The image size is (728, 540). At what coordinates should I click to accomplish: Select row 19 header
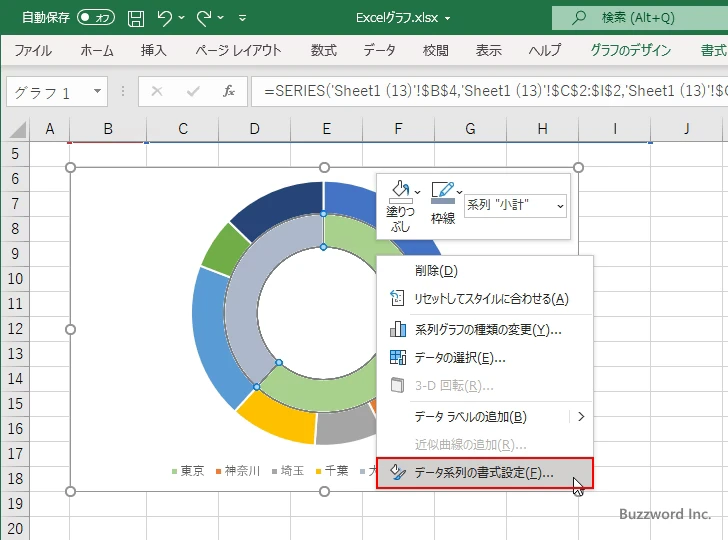click(15, 503)
